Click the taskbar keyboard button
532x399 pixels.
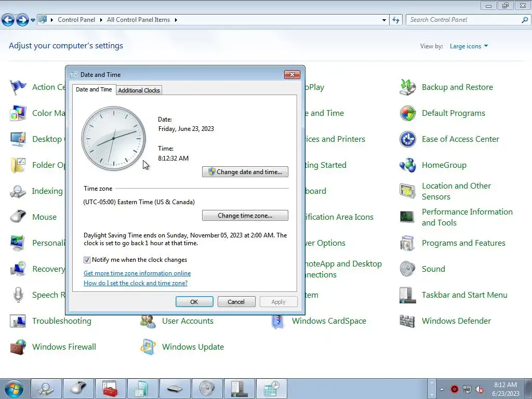point(175,389)
